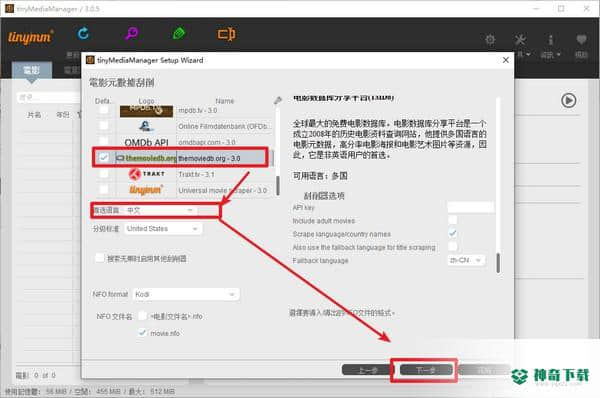Viewport: 600px width, 398px height.
Task: Open the NFO format Kodi dropdown
Action: (186, 294)
